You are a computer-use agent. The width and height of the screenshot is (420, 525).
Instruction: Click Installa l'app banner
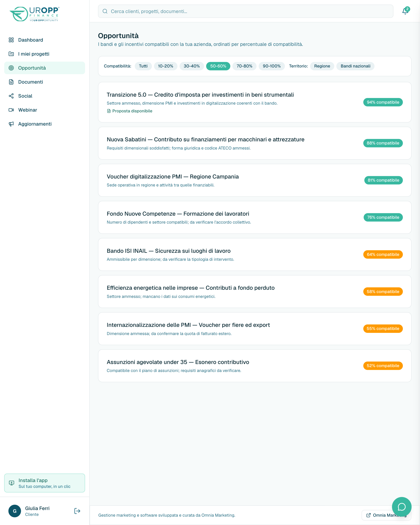(x=45, y=483)
